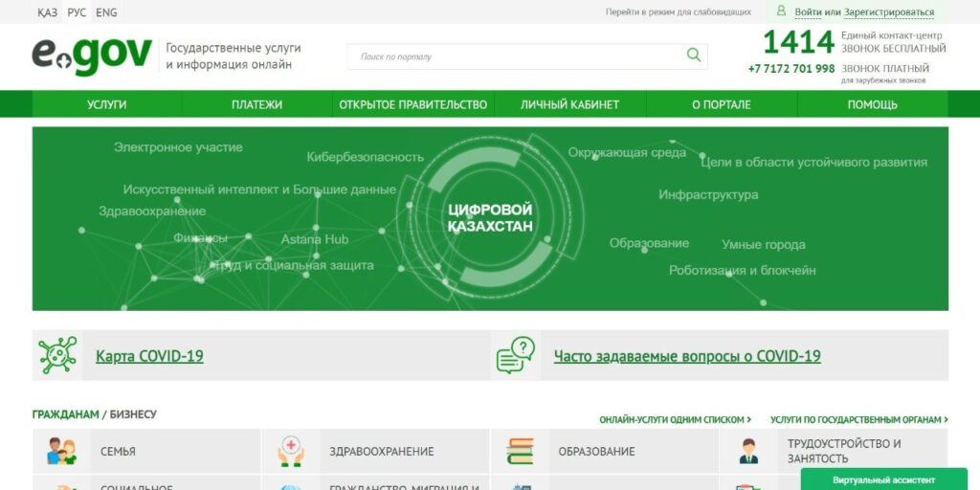Screen dimensions: 980x490
Task: Open the СЕМЬЯ category
Action: point(118,452)
